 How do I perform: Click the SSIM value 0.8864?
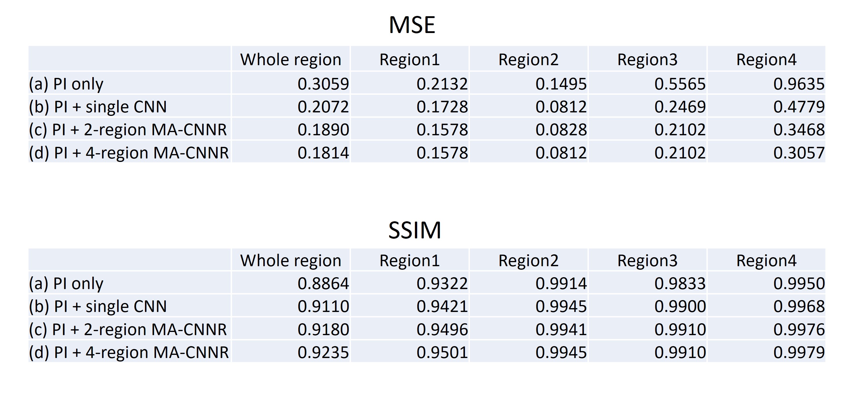[x=323, y=284]
